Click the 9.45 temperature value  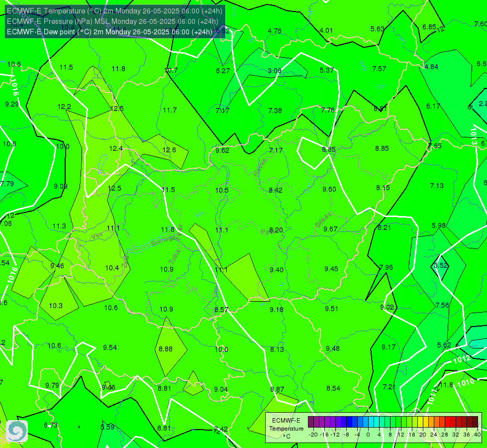click(x=331, y=269)
